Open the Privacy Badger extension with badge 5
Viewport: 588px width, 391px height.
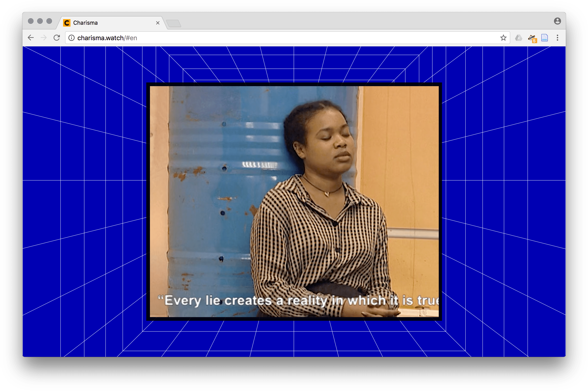(x=532, y=38)
